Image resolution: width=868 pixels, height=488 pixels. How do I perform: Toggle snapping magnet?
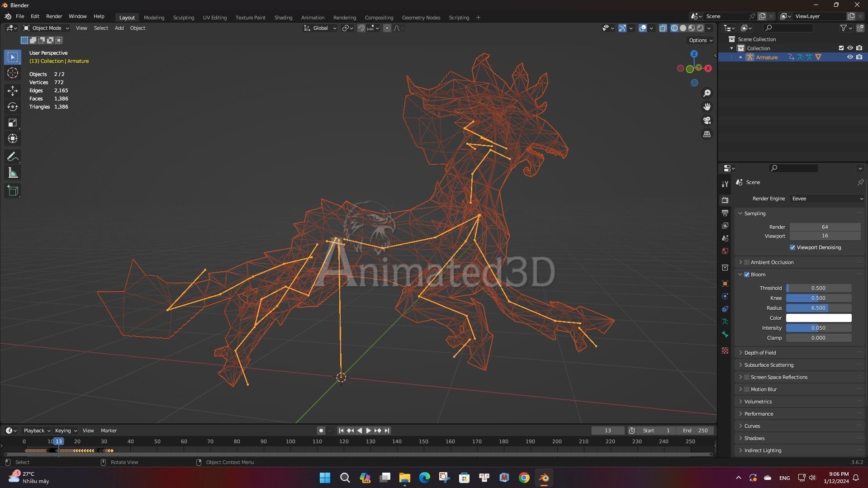[x=361, y=28]
